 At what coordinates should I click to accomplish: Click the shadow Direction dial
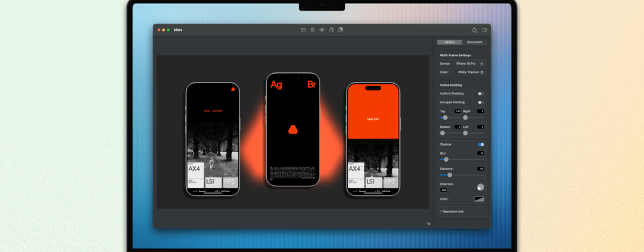(480, 187)
